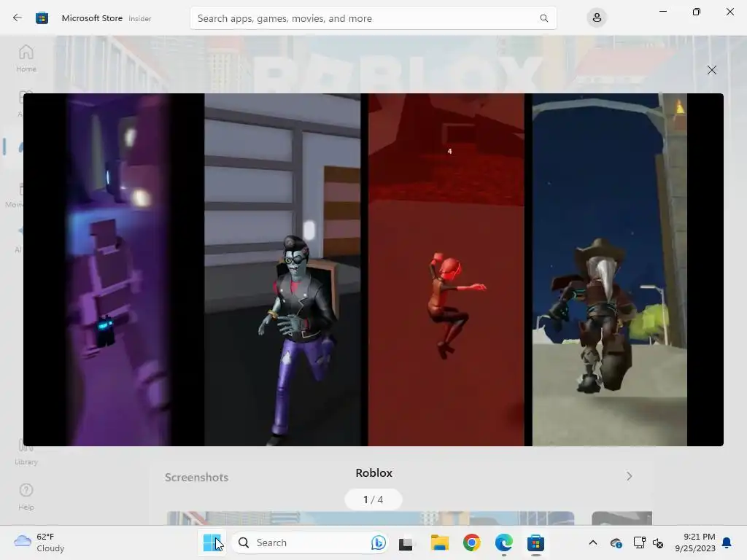Click the Microsoft Store logo icon
Viewport: 747px width, 560px height.
pyautogui.click(x=42, y=18)
